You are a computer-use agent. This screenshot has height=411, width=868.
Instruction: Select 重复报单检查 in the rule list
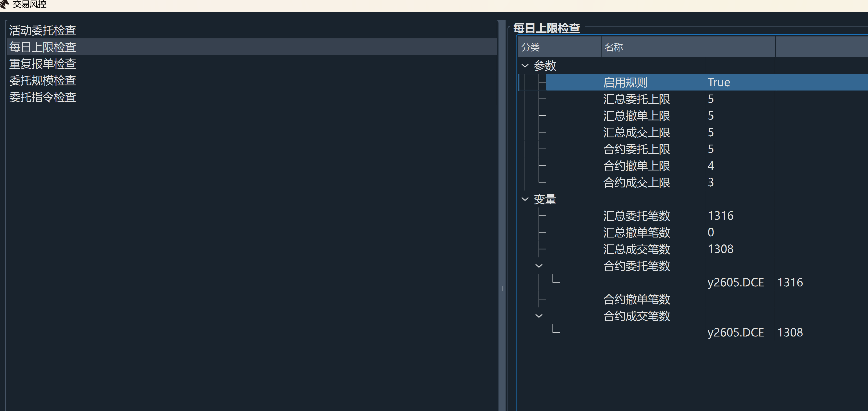tap(43, 64)
